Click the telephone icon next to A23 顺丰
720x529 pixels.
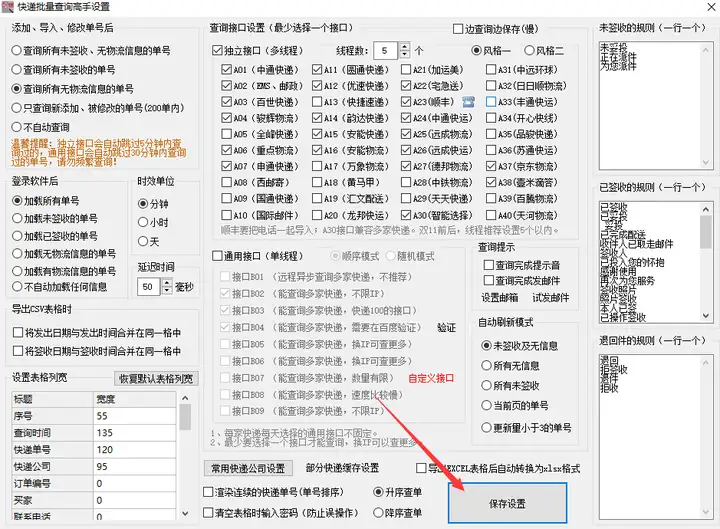(x=468, y=101)
